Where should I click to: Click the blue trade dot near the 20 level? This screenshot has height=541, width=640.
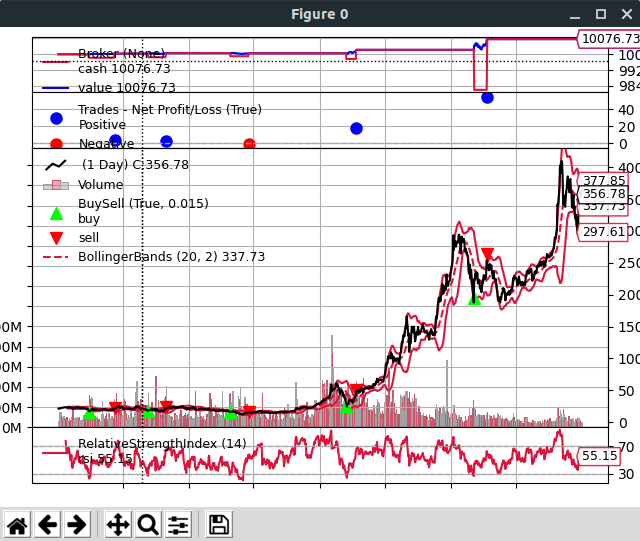click(356, 129)
